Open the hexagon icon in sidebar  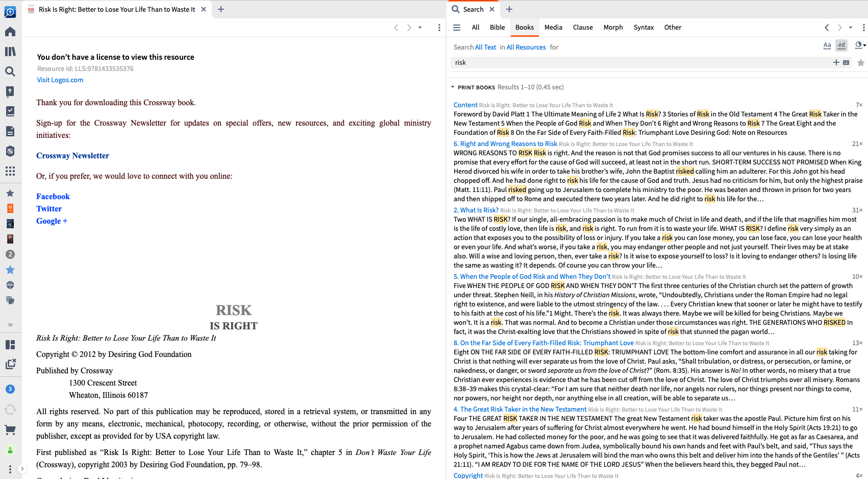[10, 151]
